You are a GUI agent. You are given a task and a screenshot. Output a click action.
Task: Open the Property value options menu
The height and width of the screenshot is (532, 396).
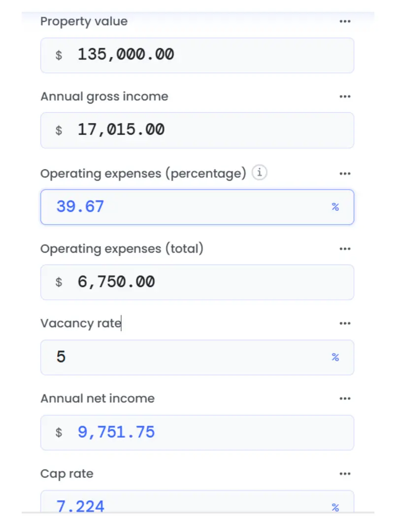(x=345, y=22)
